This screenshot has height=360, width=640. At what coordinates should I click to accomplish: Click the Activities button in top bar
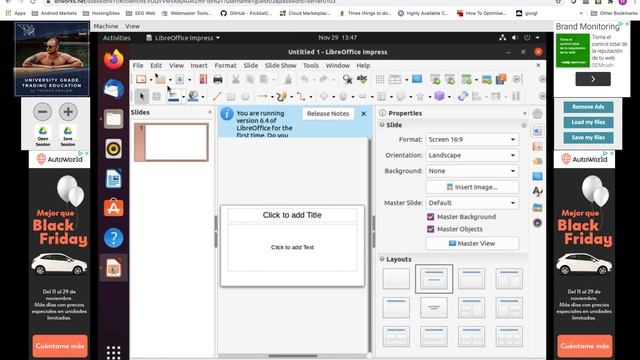[116, 38]
